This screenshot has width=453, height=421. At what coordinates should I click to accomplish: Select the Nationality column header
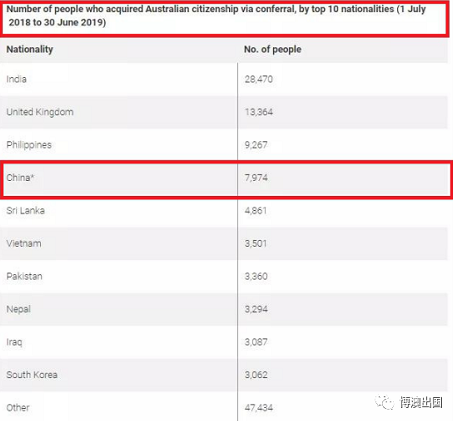pyautogui.click(x=30, y=49)
